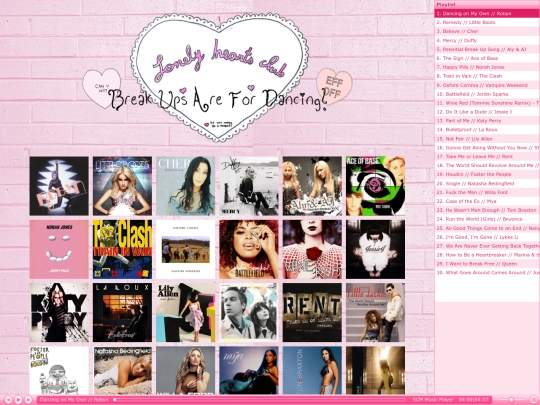Play '8. Train in Vain // The Clash'
This screenshot has width=540, height=405.
[487, 76]
